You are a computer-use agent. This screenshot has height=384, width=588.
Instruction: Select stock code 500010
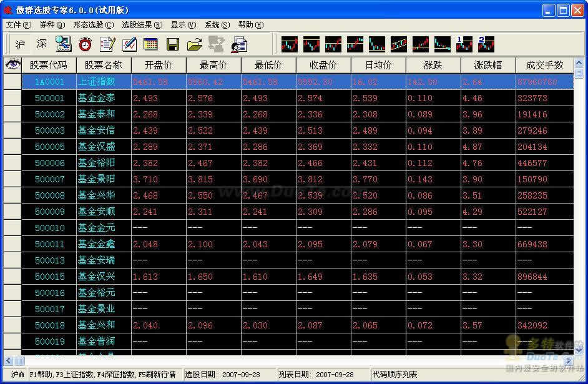49,228
